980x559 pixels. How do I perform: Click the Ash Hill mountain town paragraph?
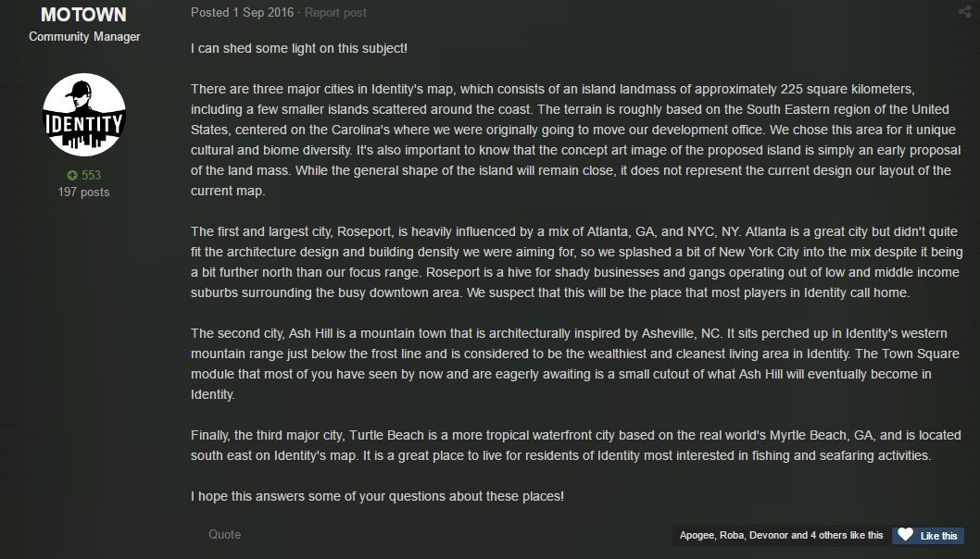tap(575, 364)
